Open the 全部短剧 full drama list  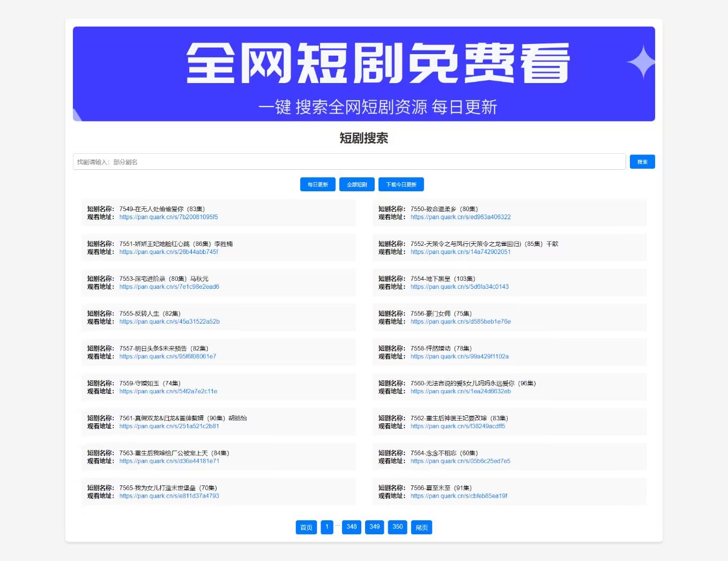tap(356, 184)
